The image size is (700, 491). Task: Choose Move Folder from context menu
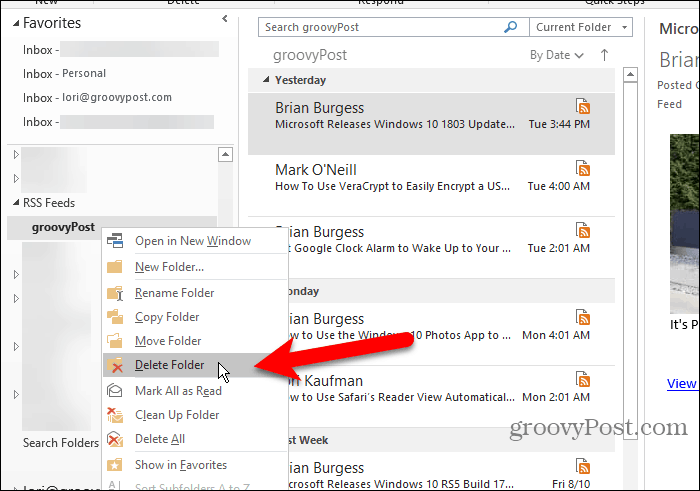[x=196, y=341]
